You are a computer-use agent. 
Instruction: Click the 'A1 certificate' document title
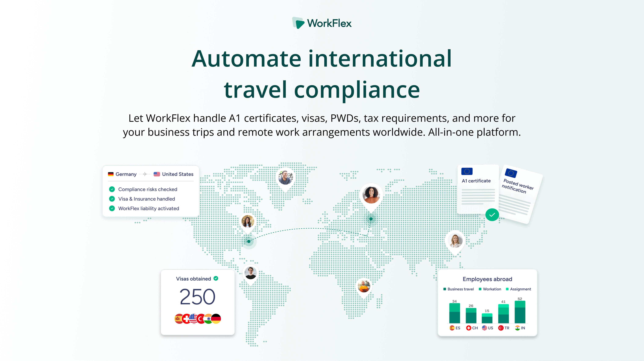point(476,181)
